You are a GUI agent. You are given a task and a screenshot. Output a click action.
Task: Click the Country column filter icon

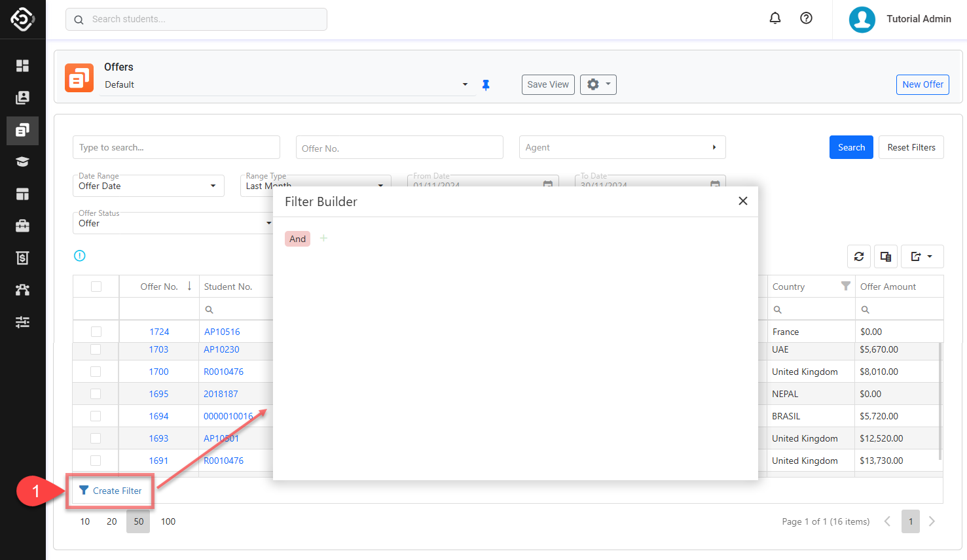point(845,286)
